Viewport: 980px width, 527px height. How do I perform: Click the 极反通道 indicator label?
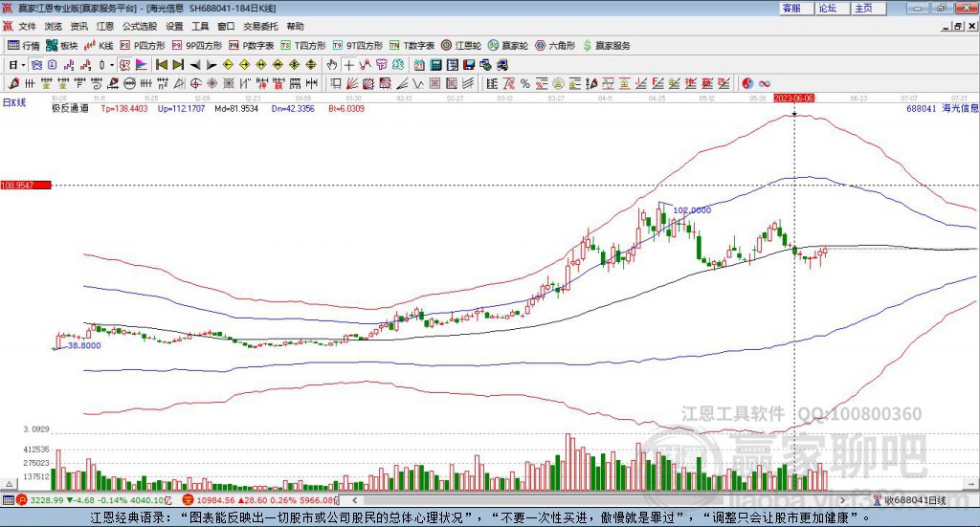[x=70, y=109]
